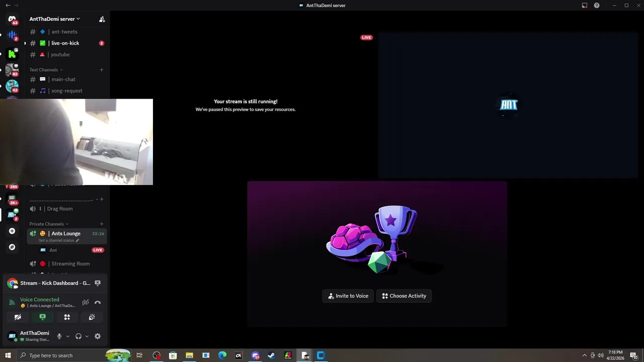The height and width of the screenshot is (362, 644).
Task: Open Discord help question mark icon
Action: [597, 6]
